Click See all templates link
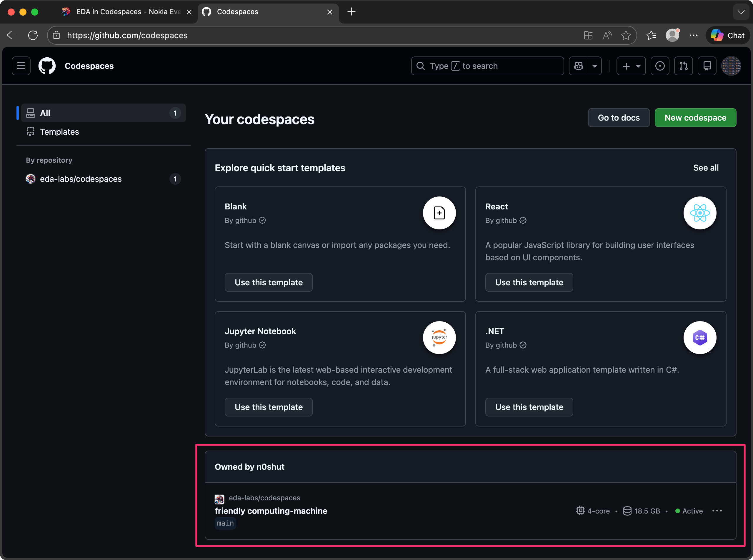Image resolution: width=753 pixels, height=560 pixels. (x=706, y=168)
